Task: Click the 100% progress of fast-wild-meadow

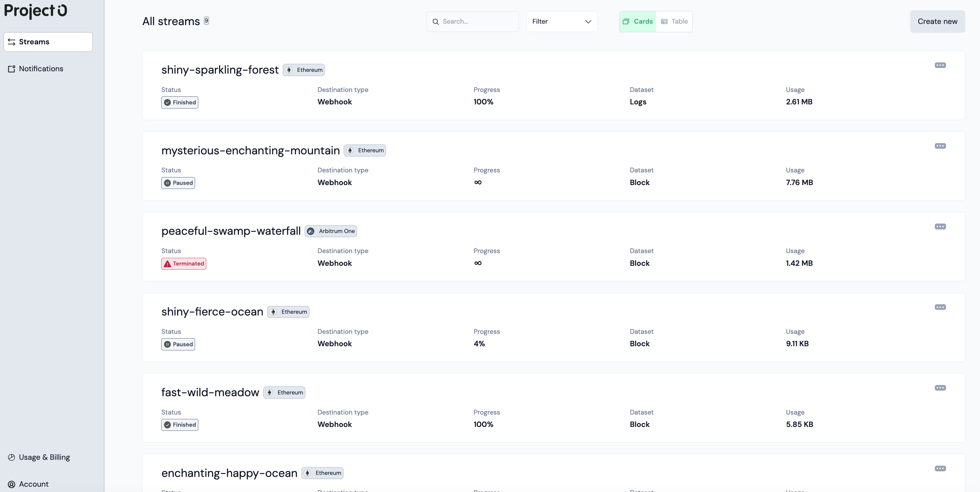Action: pos(483,424)
